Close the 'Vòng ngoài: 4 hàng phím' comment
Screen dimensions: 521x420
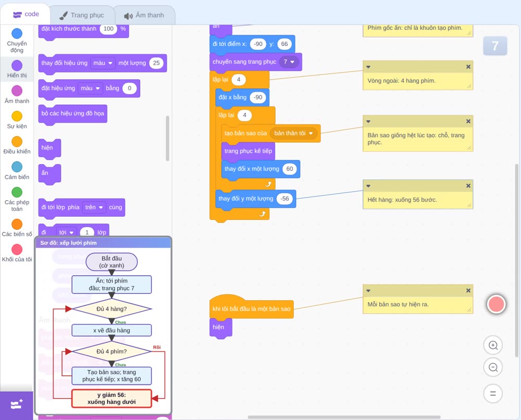click(x=468, y=67)
